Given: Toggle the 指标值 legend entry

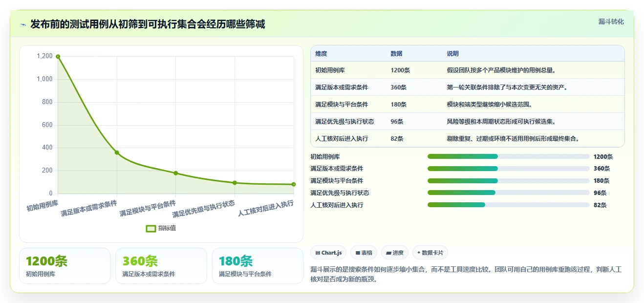Looking at the screenshot, I should (x=161, y=228).
